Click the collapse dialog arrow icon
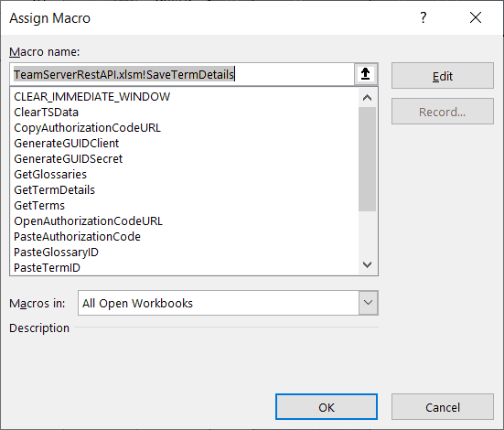This screenshot has height=430, width=504. pyautogui.click(x=366, y=74)
